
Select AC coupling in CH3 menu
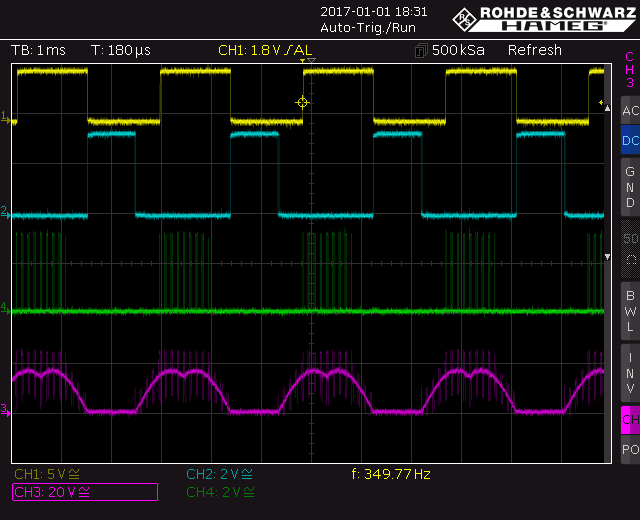(631, 110)
